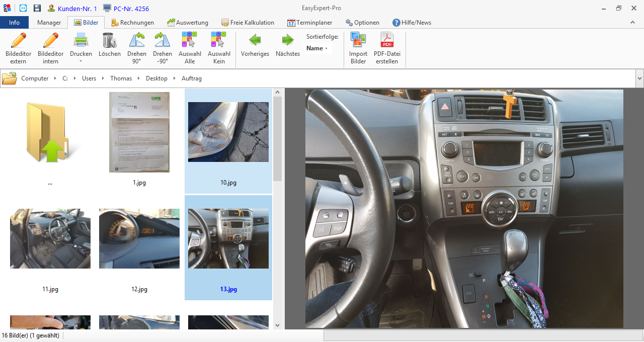Rotate image with Drehen -90°

163,48
